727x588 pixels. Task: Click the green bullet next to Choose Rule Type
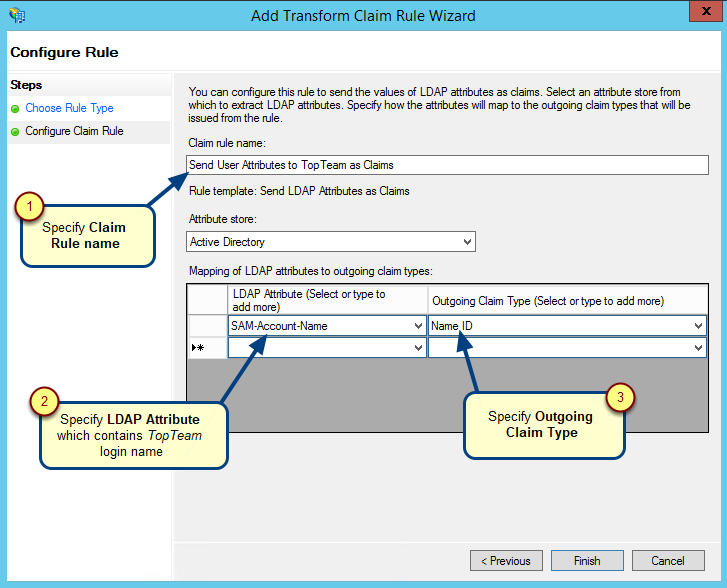15,109
